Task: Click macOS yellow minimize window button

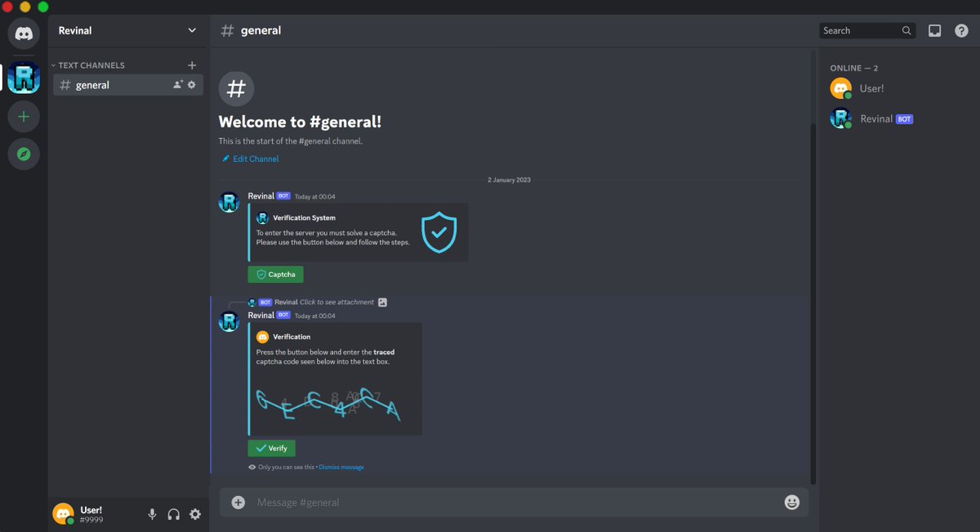Action: (25, 7)
